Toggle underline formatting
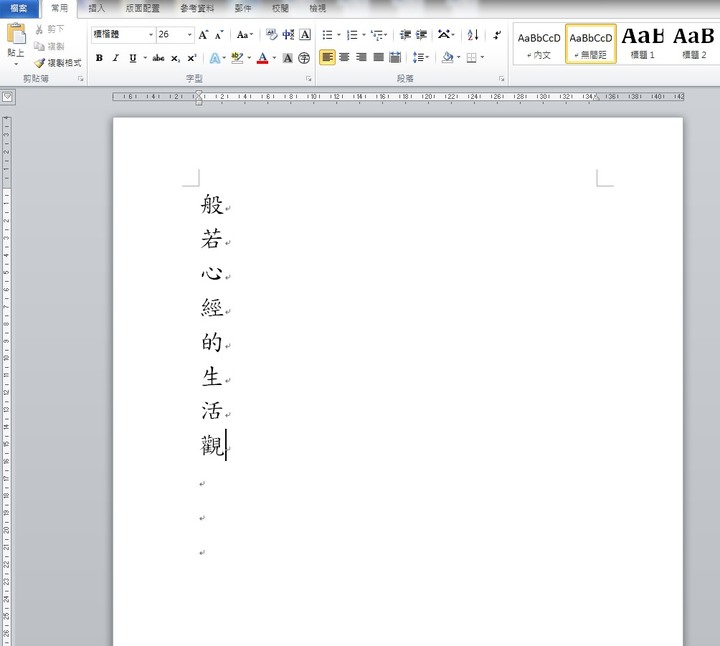 point(133,58)
